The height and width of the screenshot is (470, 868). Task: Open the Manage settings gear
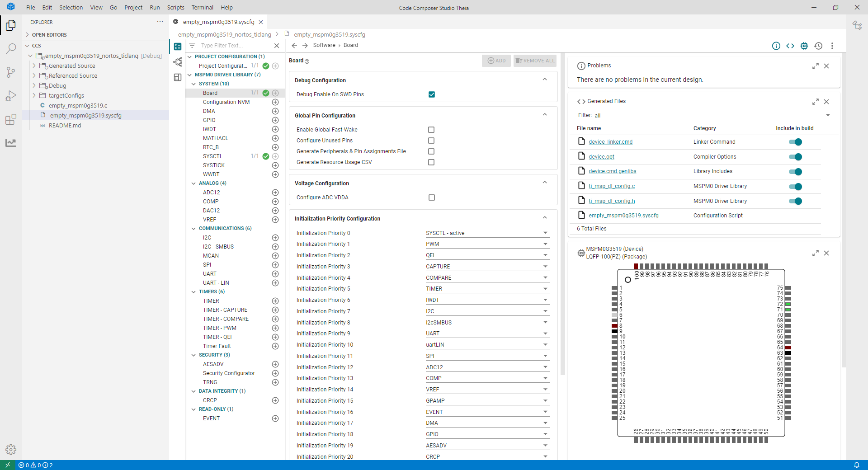(11, 450)
